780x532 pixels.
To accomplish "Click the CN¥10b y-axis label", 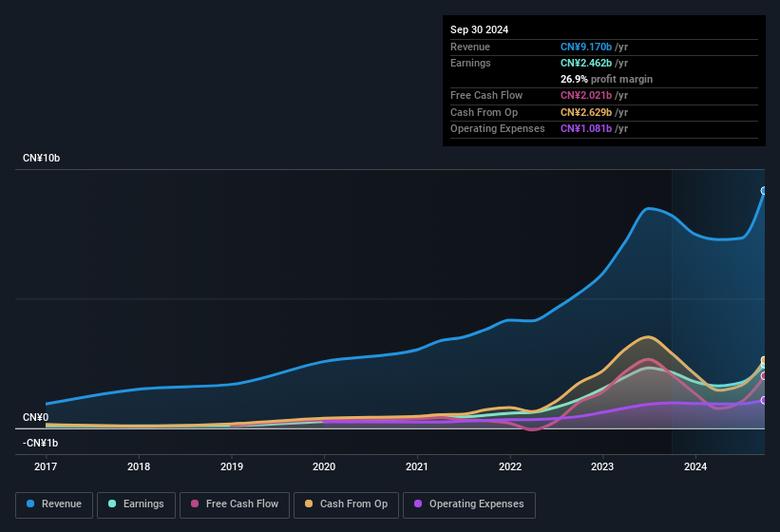I will (x=41, y=158).
